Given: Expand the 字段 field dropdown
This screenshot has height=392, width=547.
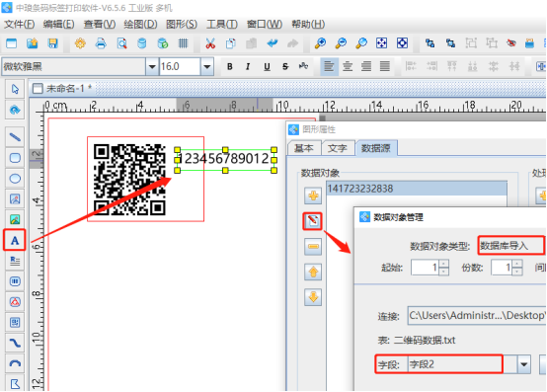Looking at the screenshot, I should tap(524, 364).
